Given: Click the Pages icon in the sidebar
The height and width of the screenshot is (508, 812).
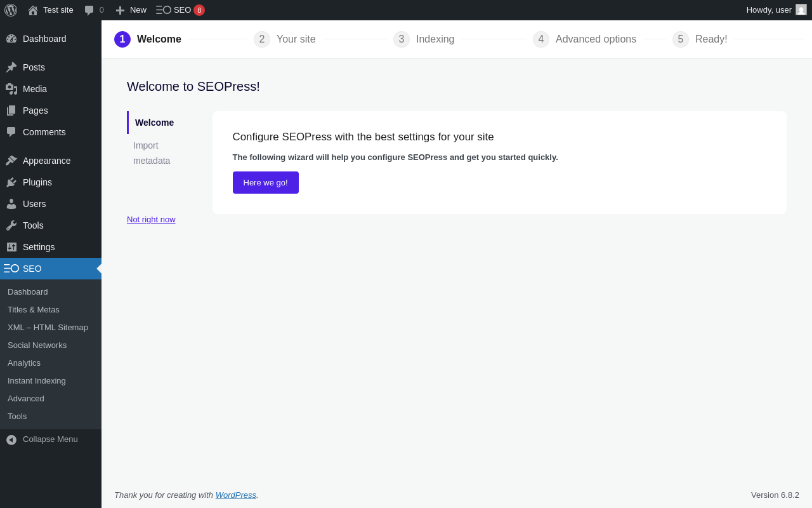Looking at the screenshot, I should point(11,110).
